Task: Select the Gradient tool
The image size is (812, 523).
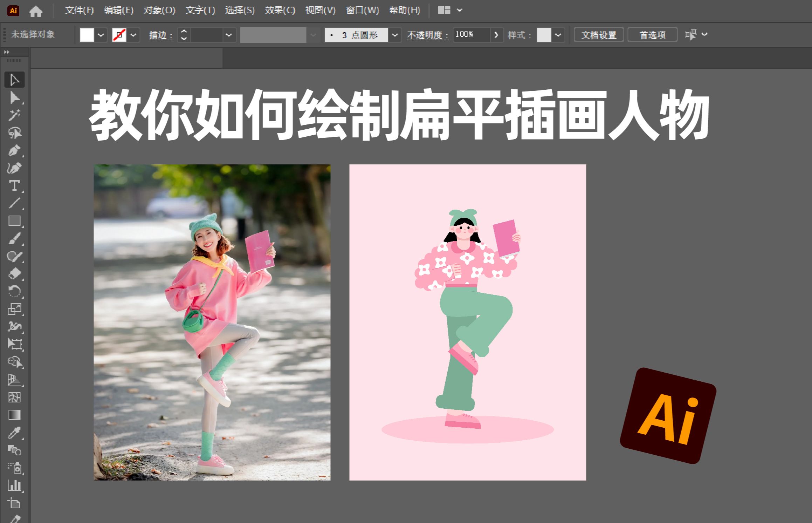Action: [14, 415]
